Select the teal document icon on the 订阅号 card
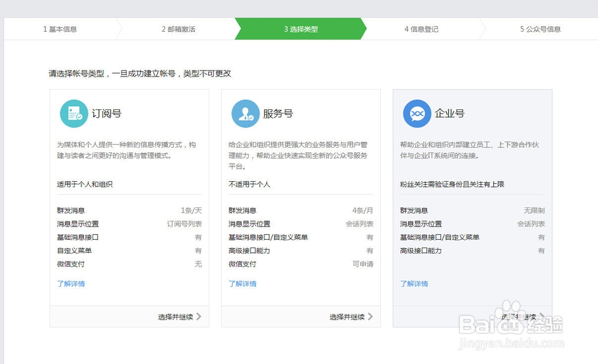The width and height of the screenshot is (598, 364). pyautogui.click(x=75, y=112)
